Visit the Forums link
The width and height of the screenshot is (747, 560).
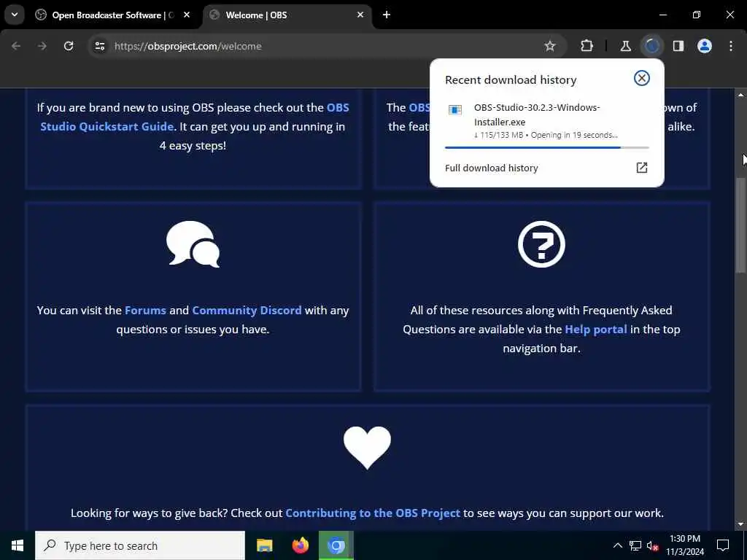tap(145, 311)
